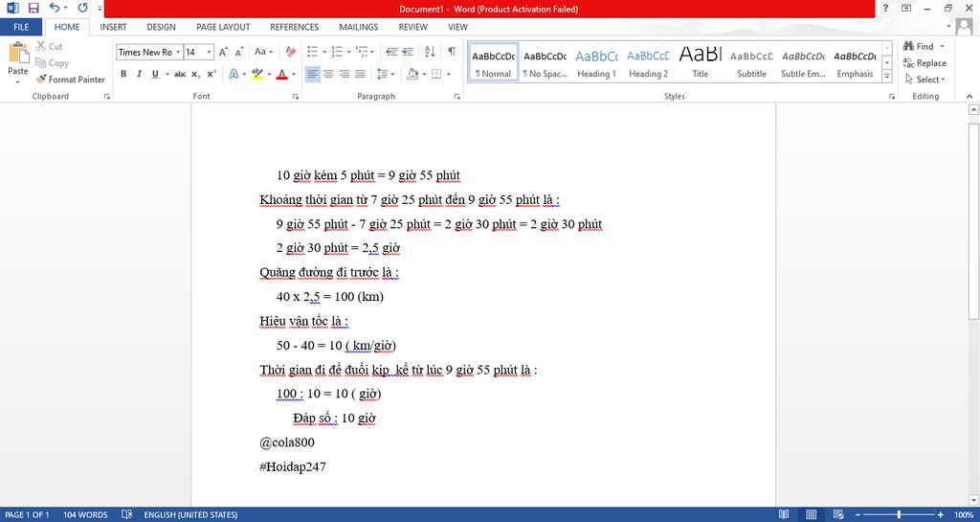This screenshot has height=522, width=980.
Task: Switch to the DESIGN tab
Action: pos(161,27)
